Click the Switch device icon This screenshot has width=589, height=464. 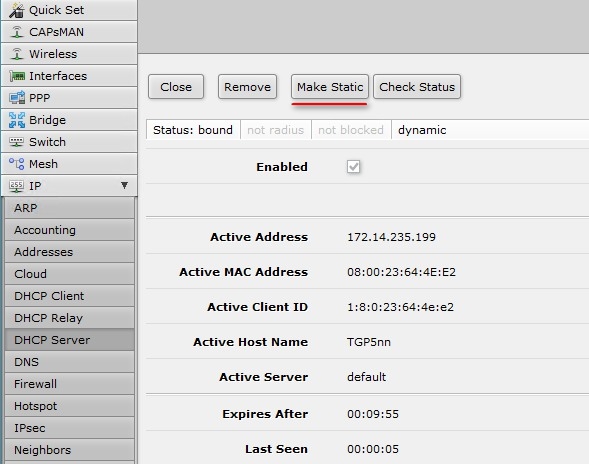pyautogui.click(x=17, y=142)
